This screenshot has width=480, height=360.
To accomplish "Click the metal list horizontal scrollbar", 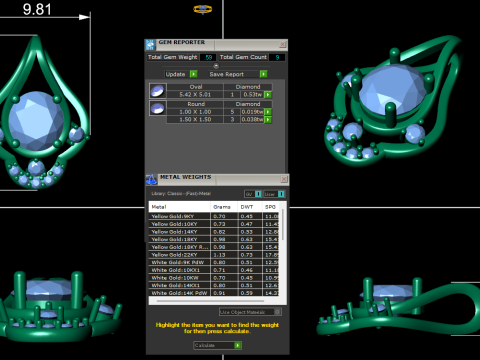I will click(211, 301).
